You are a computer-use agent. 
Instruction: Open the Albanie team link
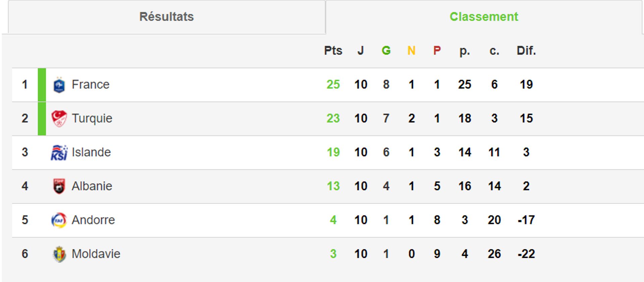tap(92, 186)
